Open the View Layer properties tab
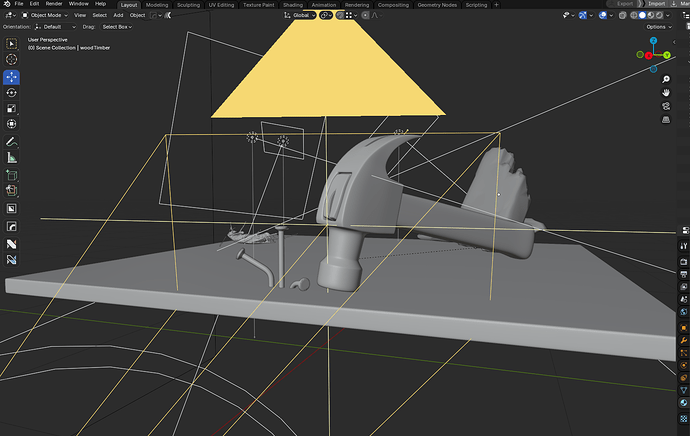Viewport: 690px width, 436px height. [x=683, y=287]
